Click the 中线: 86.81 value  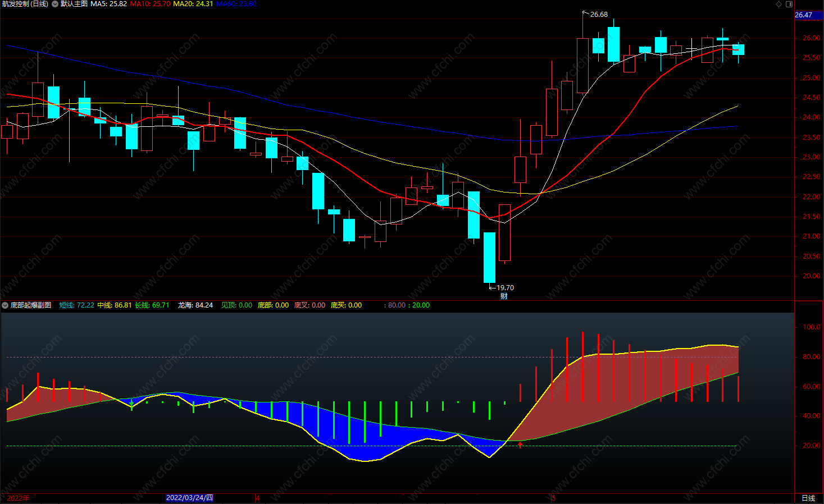[x=115, y=305]
